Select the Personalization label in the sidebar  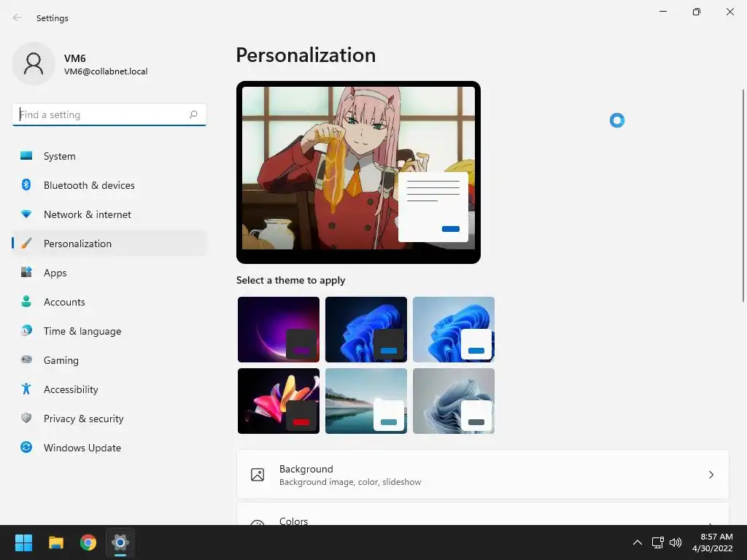(x=77, y=244)
